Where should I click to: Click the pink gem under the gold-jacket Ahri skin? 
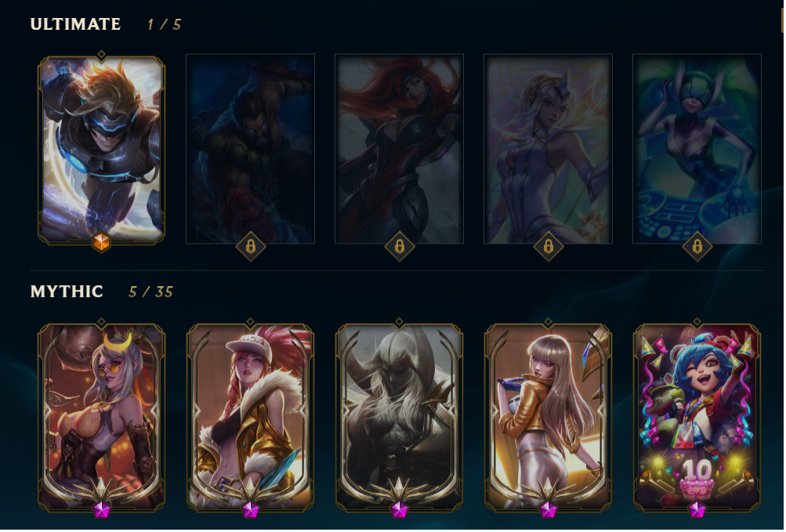(549, 510)
